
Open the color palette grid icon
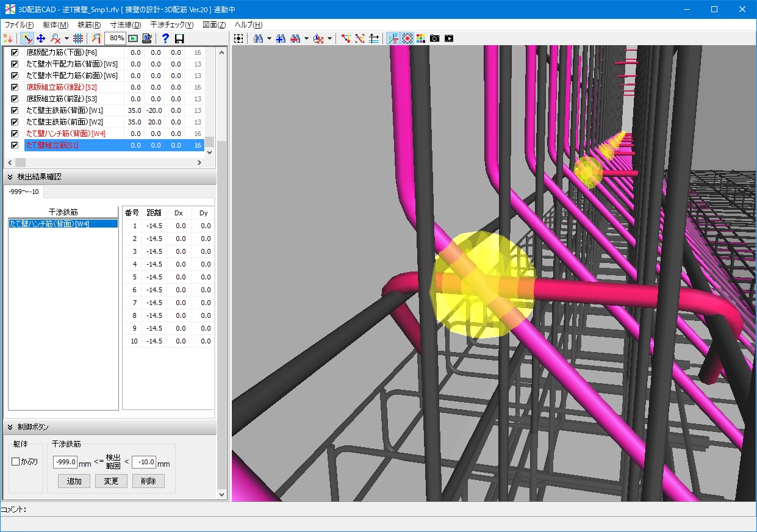pos(421,38)
